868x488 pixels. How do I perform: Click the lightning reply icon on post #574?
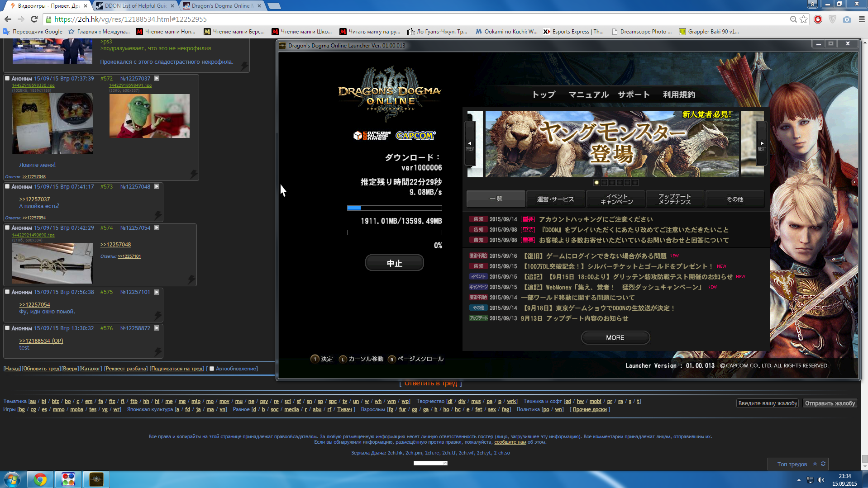pos(191,279)
